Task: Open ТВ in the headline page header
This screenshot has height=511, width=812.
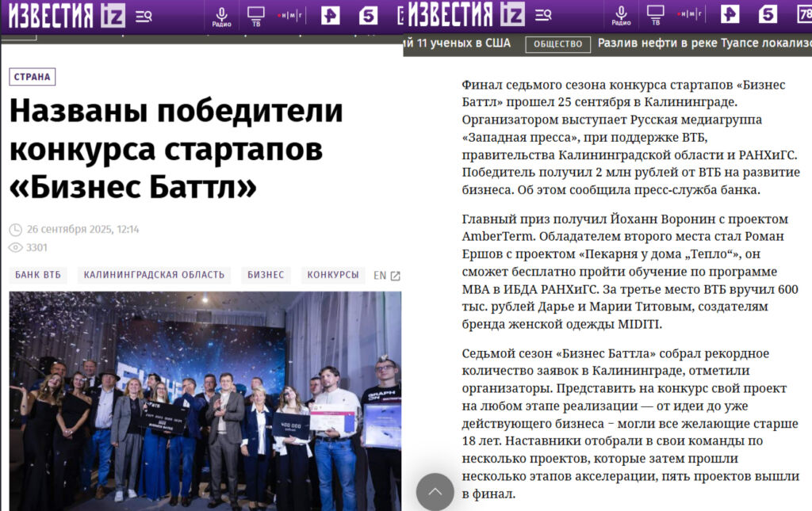Action: pyautogui.click(x=256, y=17)
